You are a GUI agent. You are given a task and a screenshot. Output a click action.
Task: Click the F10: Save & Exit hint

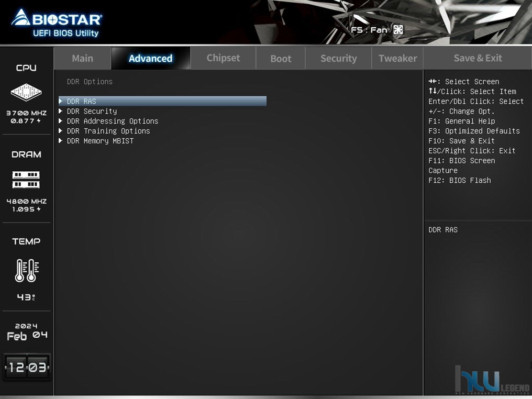461,141
